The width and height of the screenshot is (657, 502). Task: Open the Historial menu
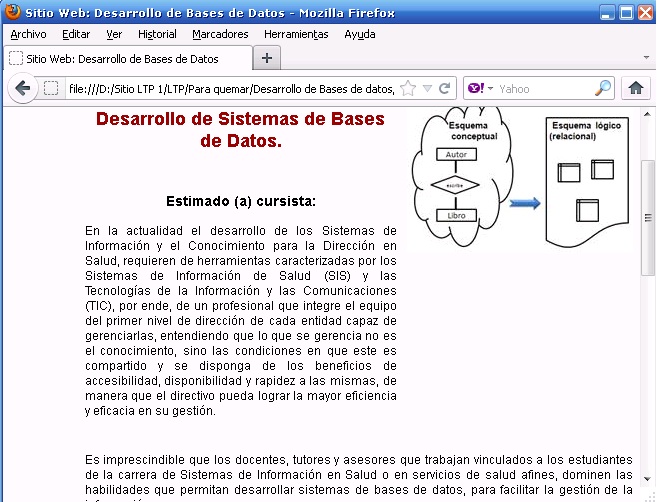click(x=157, y=34)
